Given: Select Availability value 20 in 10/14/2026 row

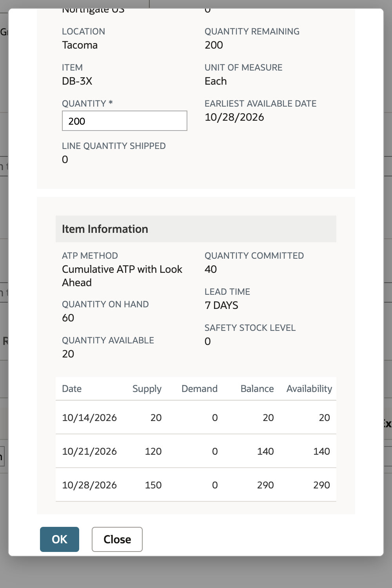Looking at the screenshot, I should (324, 417).
